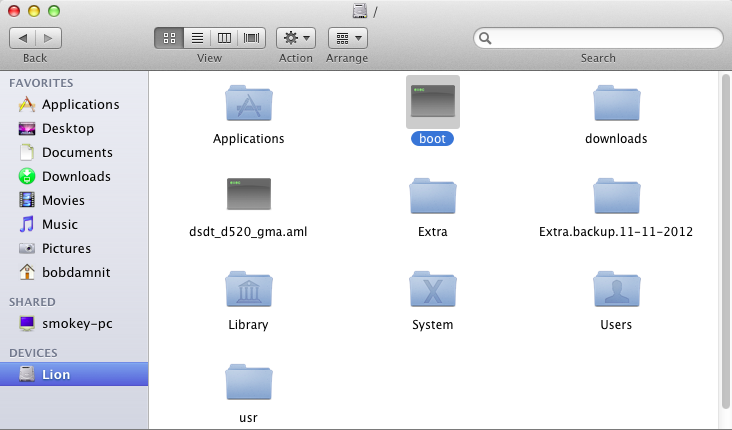Switch to column view mode
The height and width of the screenshot is (430, 732).
coord(224,38)
